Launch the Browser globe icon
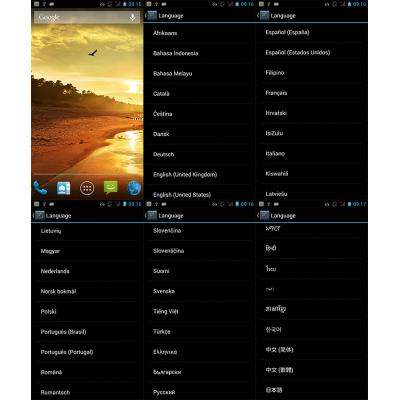This screenshot has width=400, height=400. 134,188
